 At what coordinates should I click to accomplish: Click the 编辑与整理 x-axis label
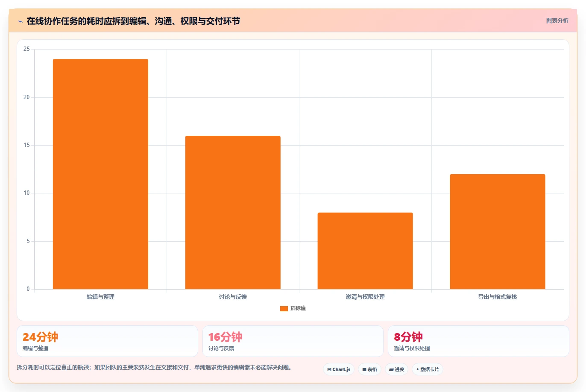100,297
